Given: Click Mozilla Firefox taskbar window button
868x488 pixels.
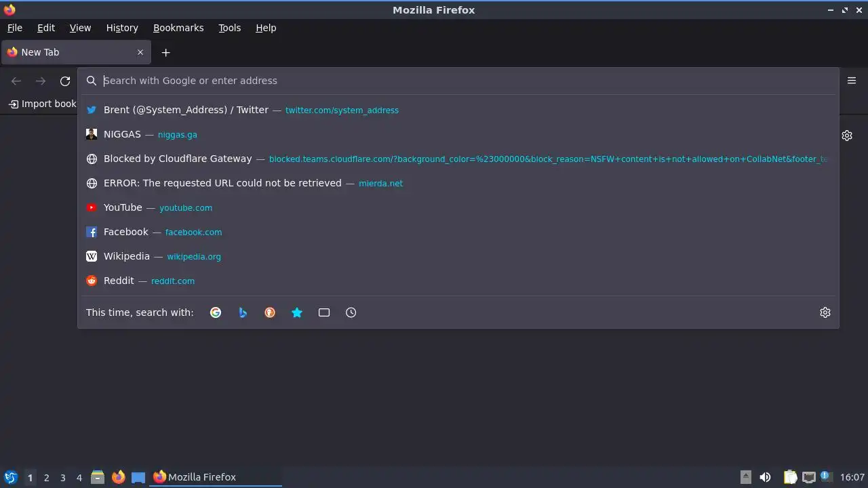Looking at the screenshot, I should pyautogui.click(x=216, y=477).
